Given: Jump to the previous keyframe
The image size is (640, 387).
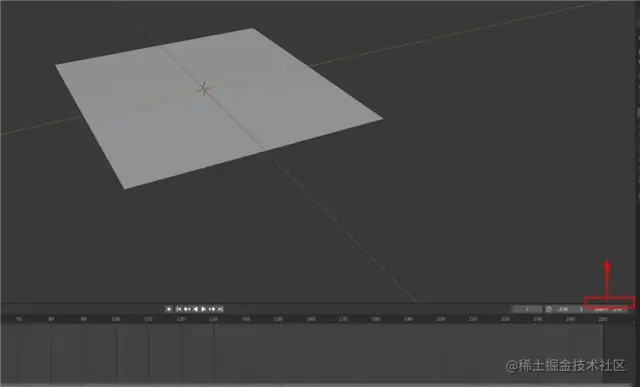Looking at the screenshot, I should (187, 309).
